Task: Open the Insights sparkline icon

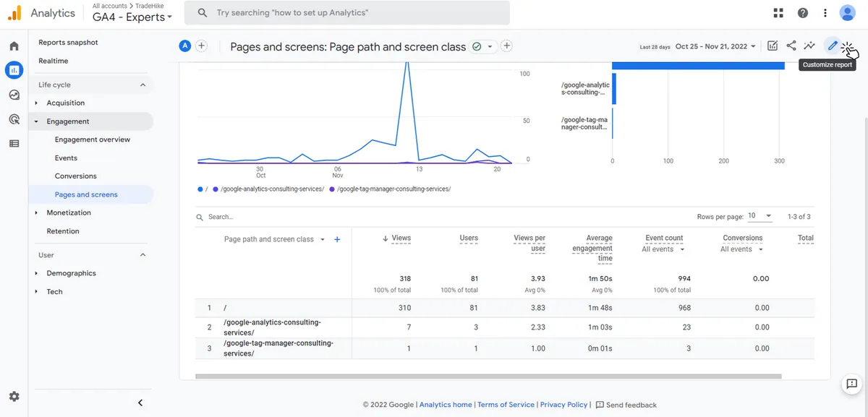Action: (809, 46)
